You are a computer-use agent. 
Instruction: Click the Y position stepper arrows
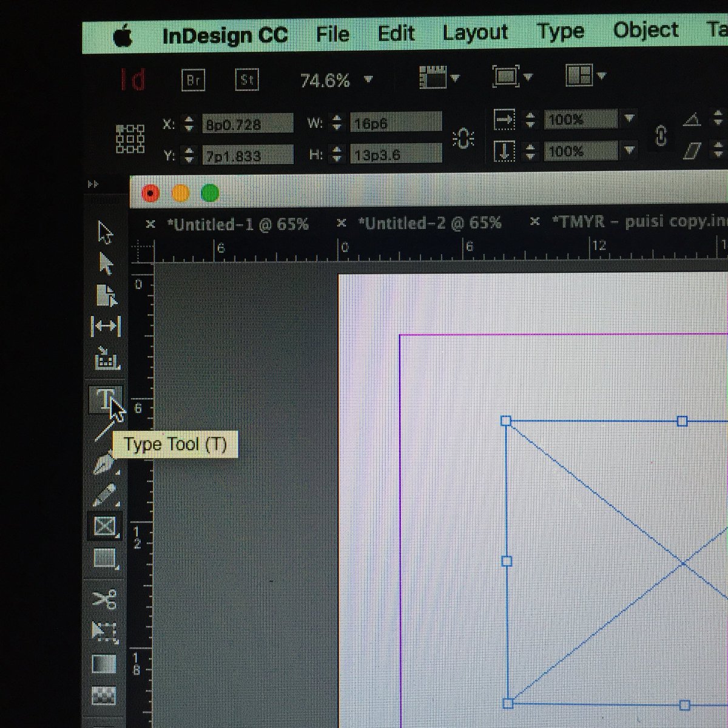point(189,155)
